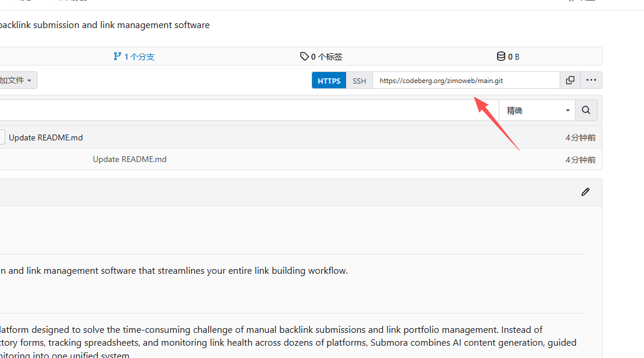
Task: Click the tags icon
Action: pyautogui.click(x=304, y=56)
